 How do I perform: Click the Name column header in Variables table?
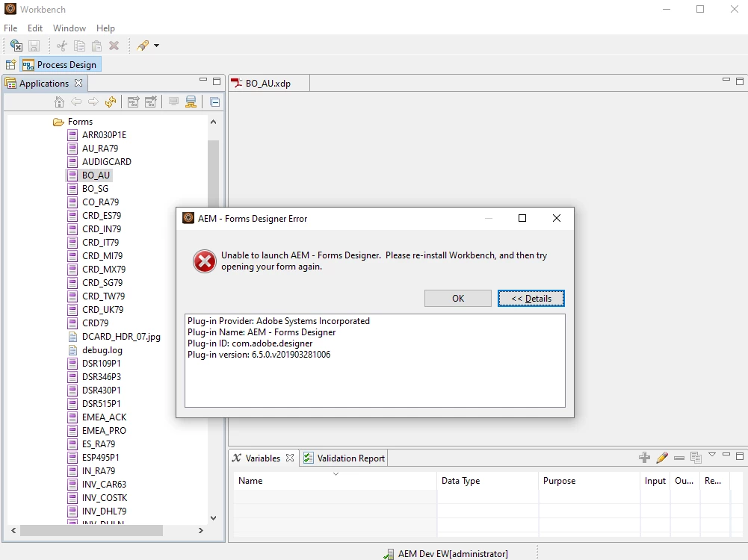(x=335, y=481)
